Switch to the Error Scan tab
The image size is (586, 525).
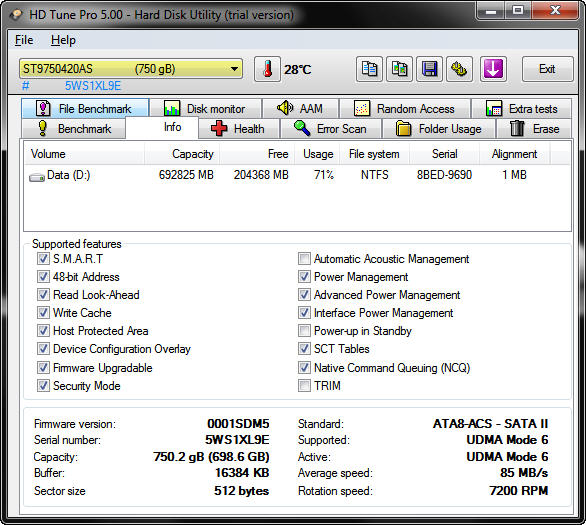(x=330, y=129)
